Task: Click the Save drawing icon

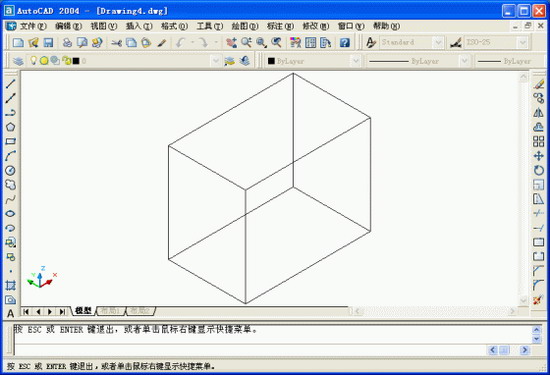Action: coord(48,42)
